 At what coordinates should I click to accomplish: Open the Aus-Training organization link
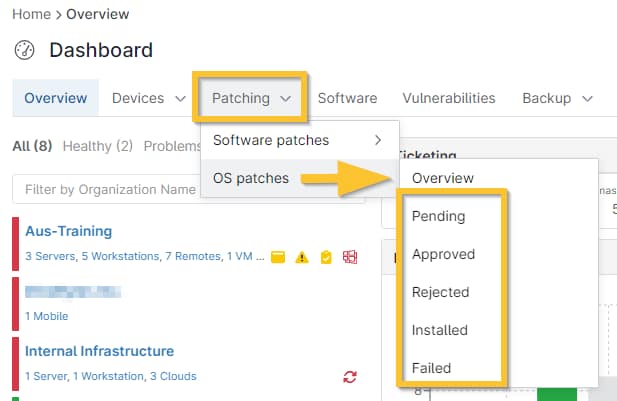[x=68, y=231]
